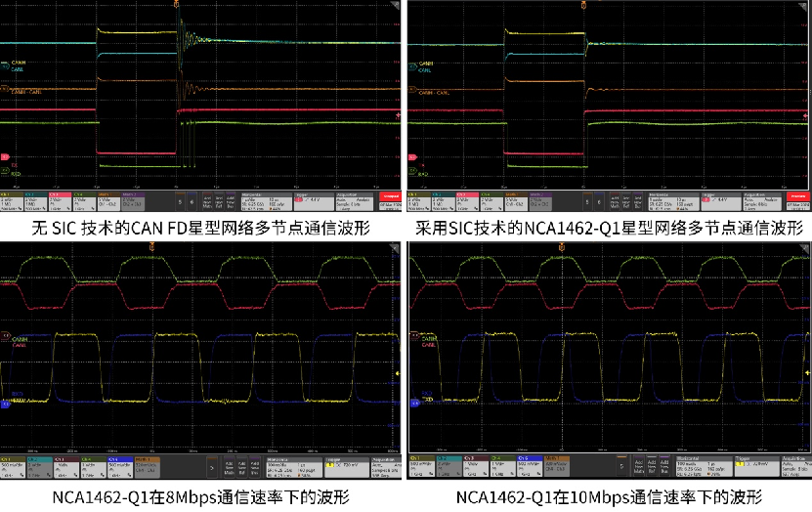
Task: Click Add New Bus in no-SIC panel
Action: [231, 201]
